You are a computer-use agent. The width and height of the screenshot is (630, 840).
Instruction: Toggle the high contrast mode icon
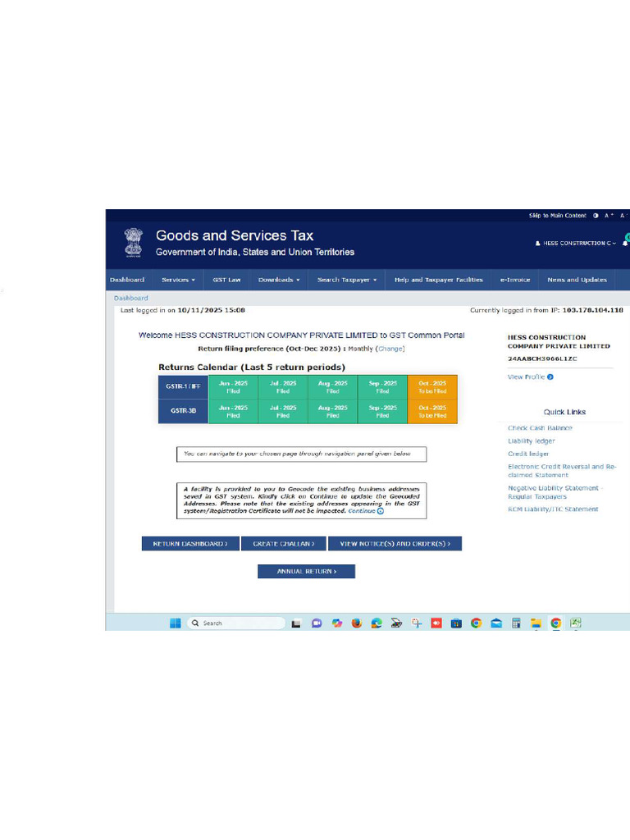596,216
